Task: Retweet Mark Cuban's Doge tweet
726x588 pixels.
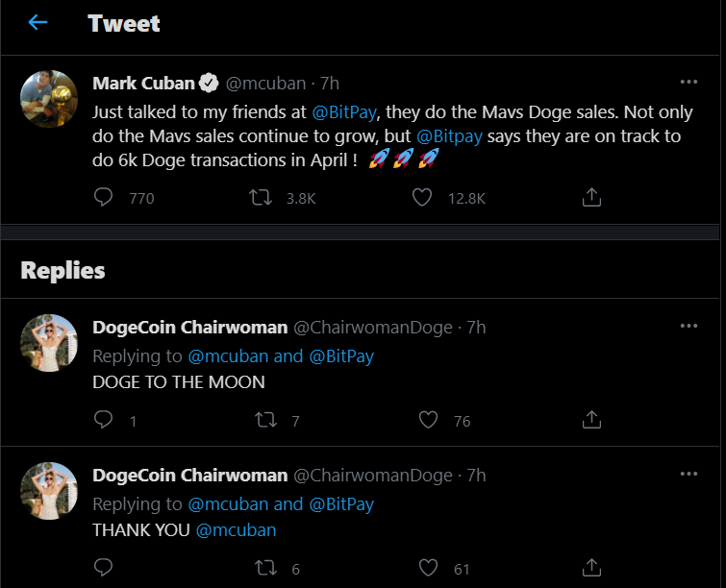Action: [261, 197]
